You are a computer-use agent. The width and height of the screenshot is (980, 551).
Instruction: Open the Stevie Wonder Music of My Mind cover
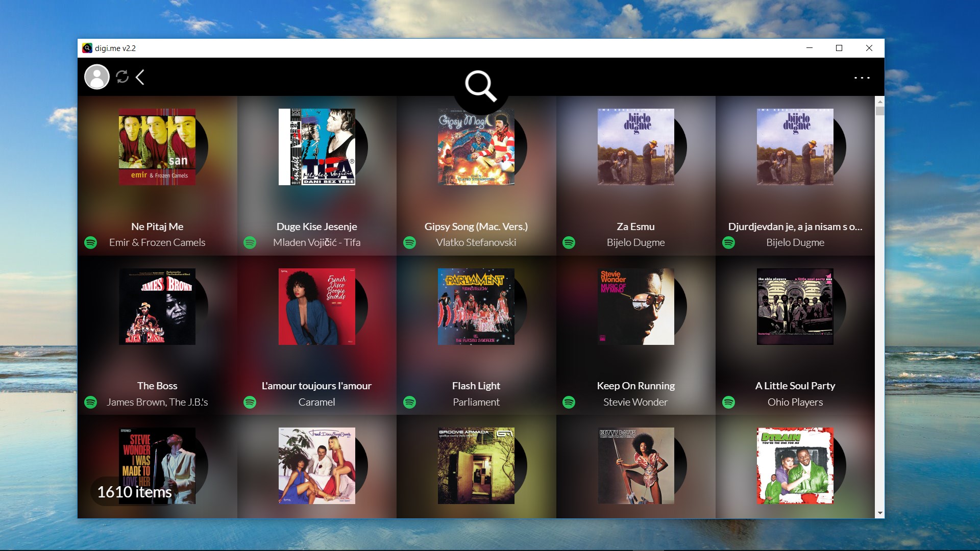point(636,307)
